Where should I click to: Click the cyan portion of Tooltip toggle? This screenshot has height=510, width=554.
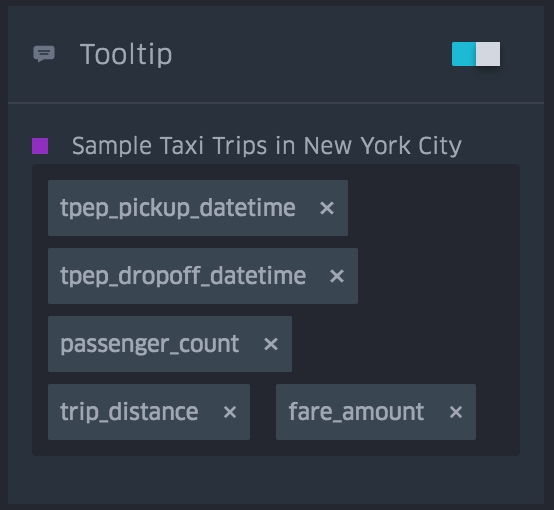[x=464, y=54]
